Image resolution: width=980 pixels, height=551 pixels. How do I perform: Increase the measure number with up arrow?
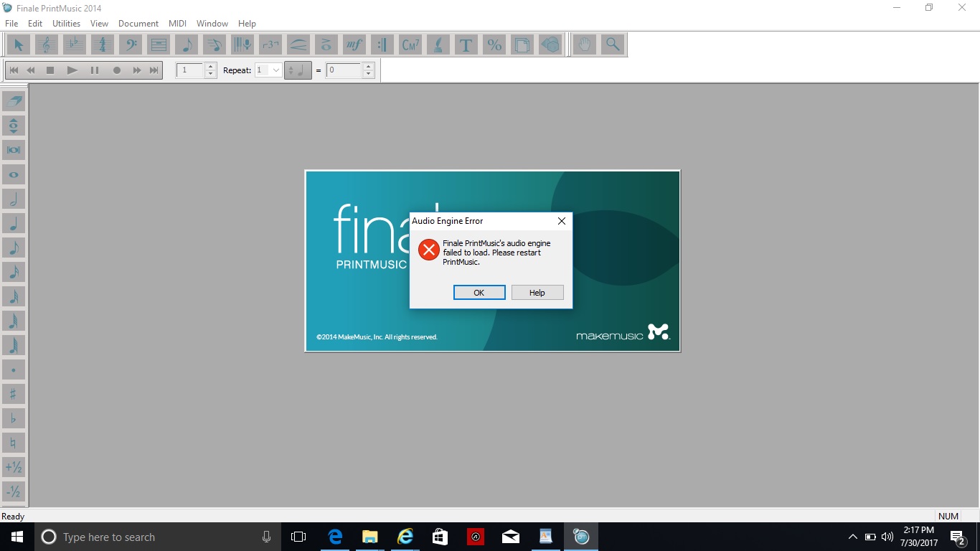210,67
